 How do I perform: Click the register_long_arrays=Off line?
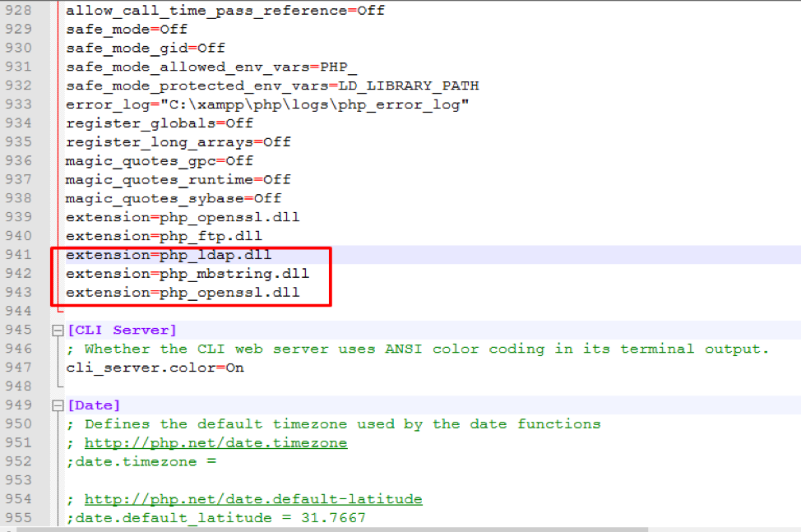pos(178,142)
